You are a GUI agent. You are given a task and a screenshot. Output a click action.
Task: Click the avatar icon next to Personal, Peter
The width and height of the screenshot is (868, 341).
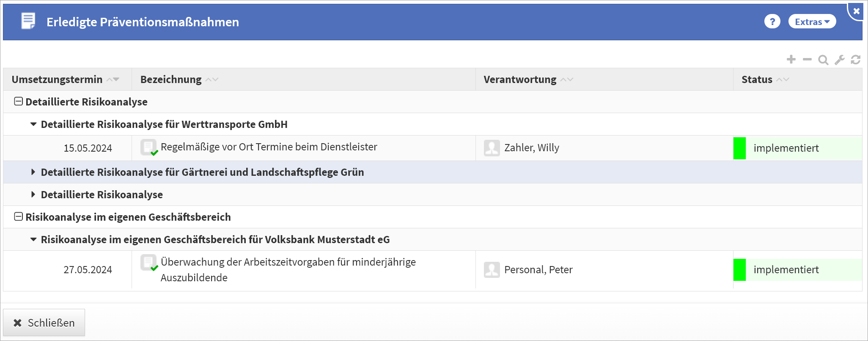[x=492, y=270]
